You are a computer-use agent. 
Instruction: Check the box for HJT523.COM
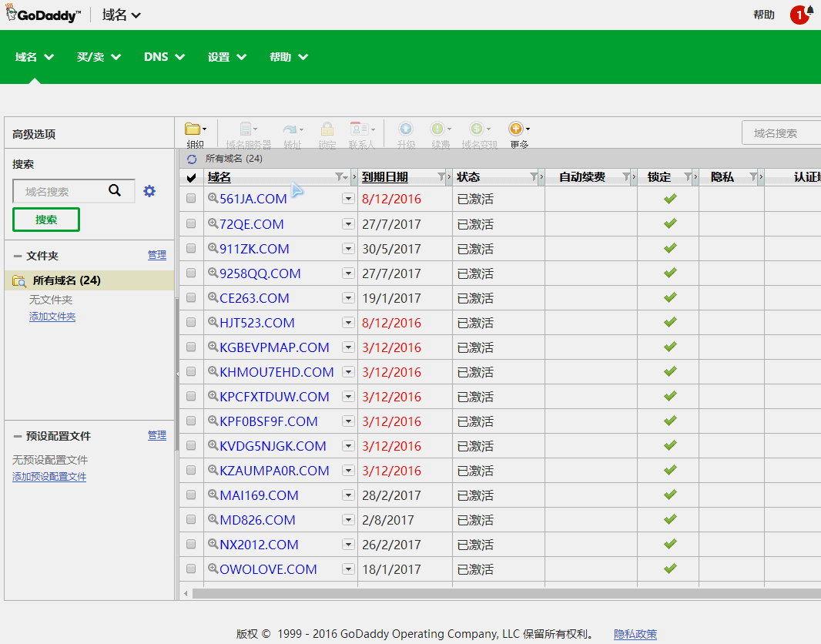(191, 322)
